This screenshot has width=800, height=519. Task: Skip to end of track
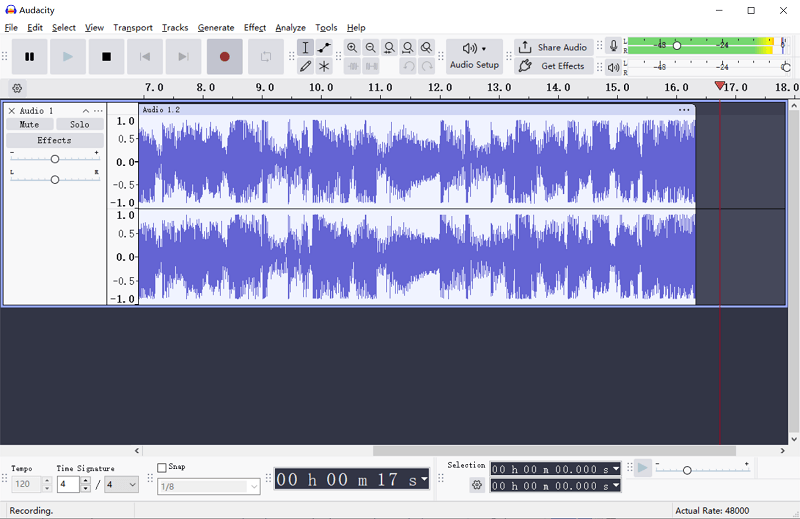[183, 57]
